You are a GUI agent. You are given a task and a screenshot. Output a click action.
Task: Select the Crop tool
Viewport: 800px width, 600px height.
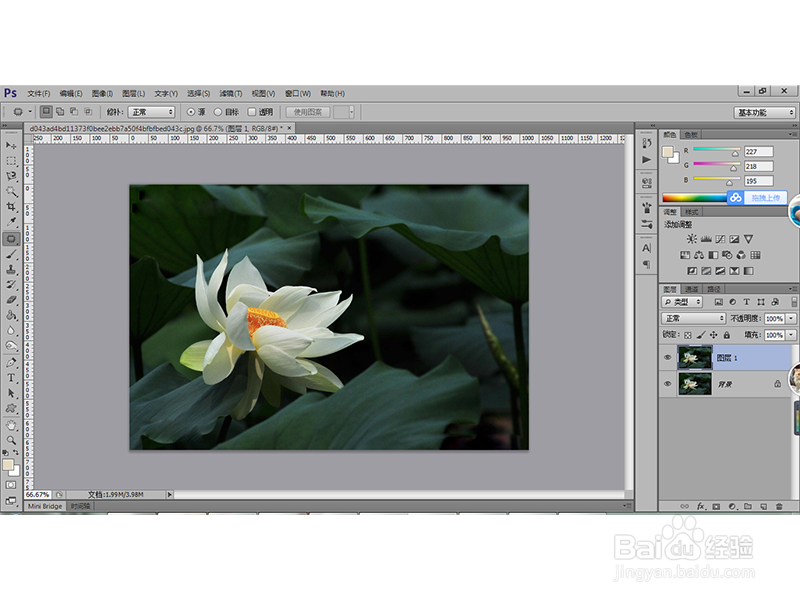tap(11, 207)
